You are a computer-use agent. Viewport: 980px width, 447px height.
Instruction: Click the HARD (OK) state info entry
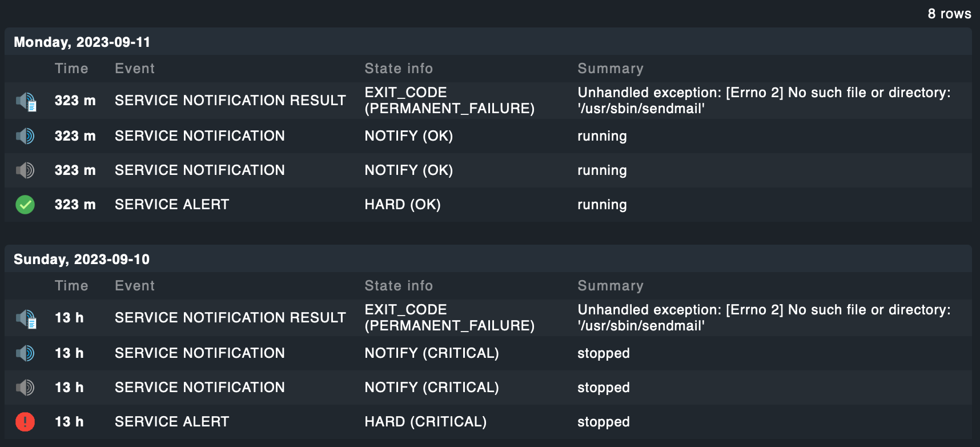tap(403, 205)
